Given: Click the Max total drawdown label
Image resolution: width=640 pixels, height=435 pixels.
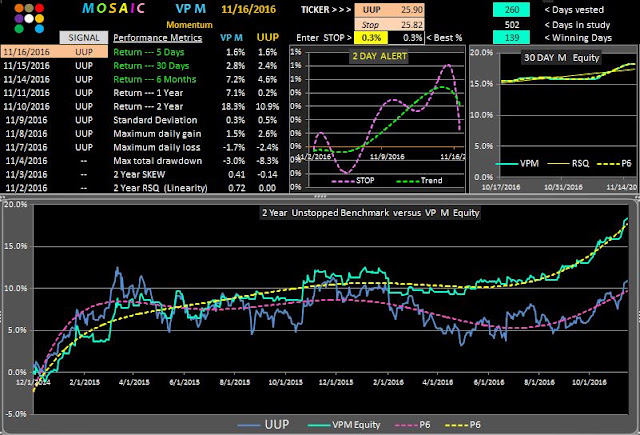Looking at the screenshot, I should coord(158,161).
